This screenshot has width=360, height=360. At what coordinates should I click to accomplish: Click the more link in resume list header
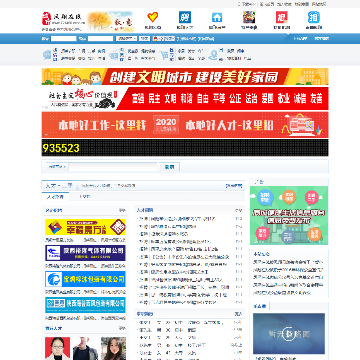coord(238,314)
